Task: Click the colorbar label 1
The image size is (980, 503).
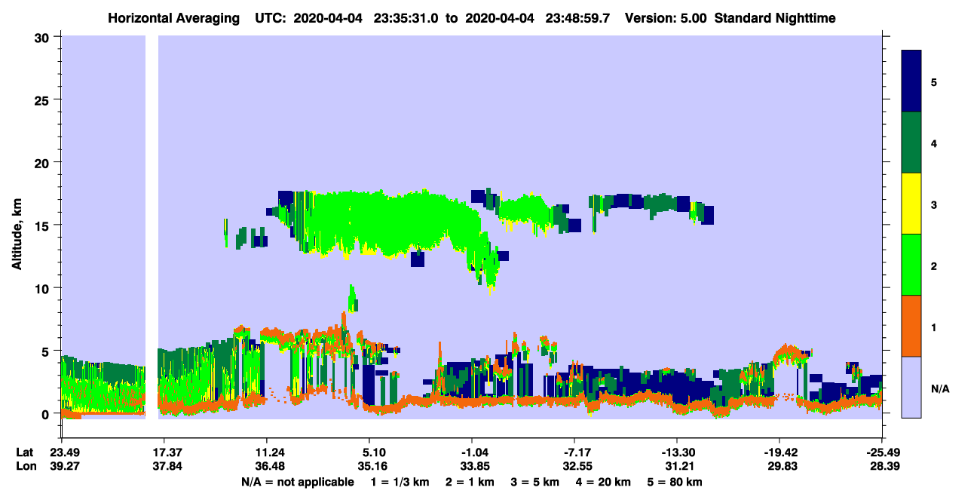Action: coord(934,327)
